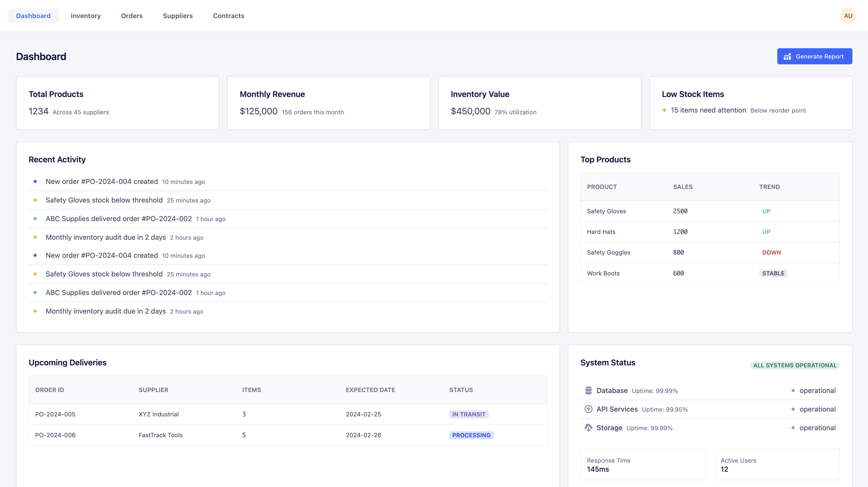Click the STABLE trend badge for Work Boots
This screenshot has width=868, height=487.
coord(773,273)
